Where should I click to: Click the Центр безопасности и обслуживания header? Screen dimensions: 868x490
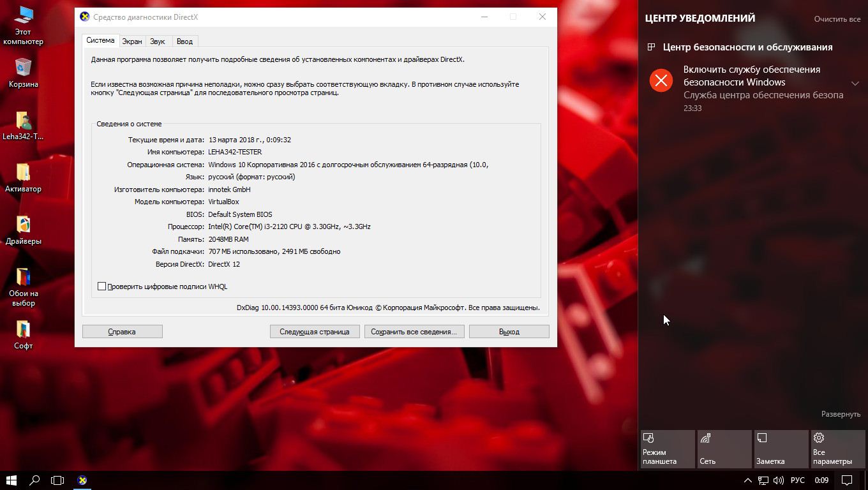(747, 47)
